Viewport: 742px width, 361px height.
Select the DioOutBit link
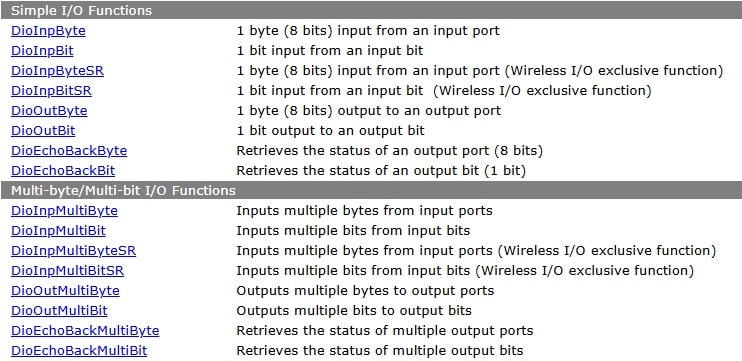click(43, 131)
